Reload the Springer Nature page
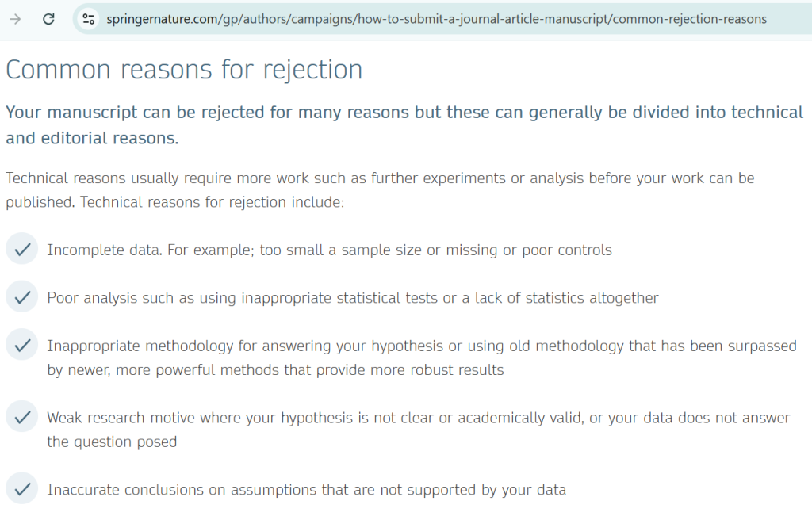 pyautogui.click(x=48, y=19)
